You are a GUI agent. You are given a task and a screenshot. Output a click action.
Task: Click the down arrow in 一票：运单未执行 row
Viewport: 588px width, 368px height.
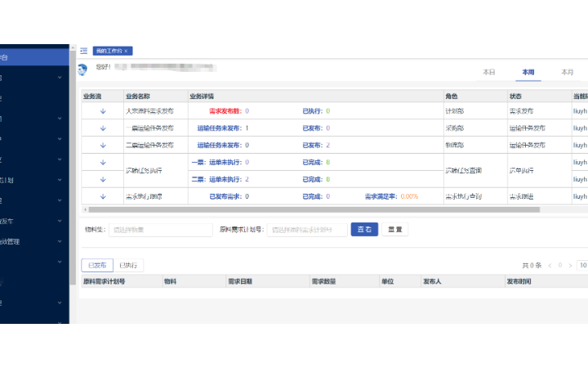(x=103, y=163)
